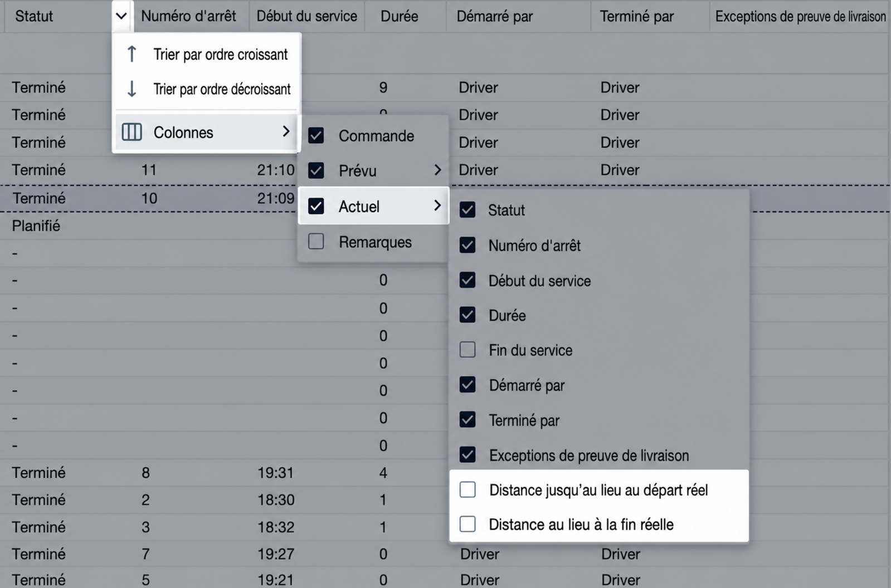The image size is (891, 588).
Task: Uncheck the Prévu checkbox
Action: point(316,170)
